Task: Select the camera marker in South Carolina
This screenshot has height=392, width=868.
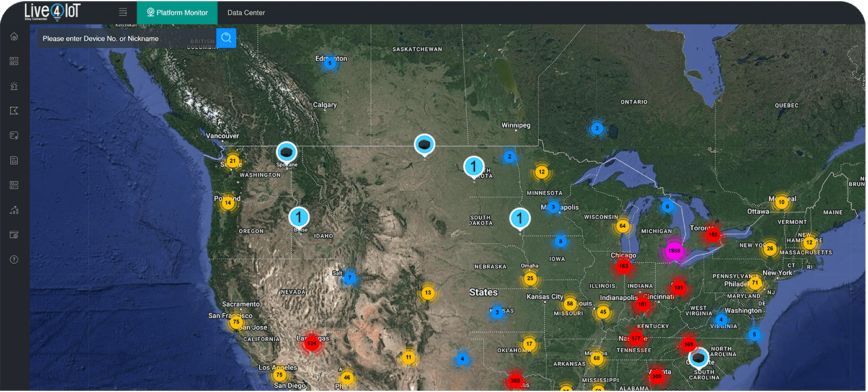Action: pos(699,357)
